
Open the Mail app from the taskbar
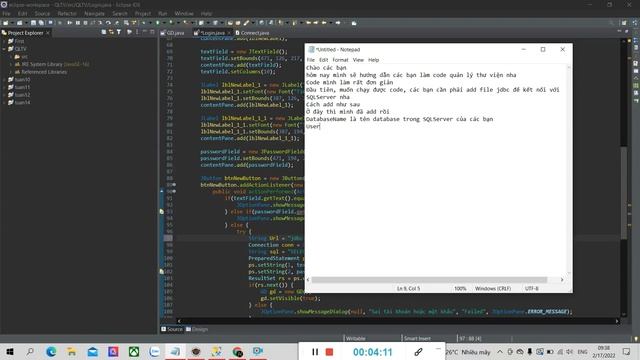tap(93, 352)
